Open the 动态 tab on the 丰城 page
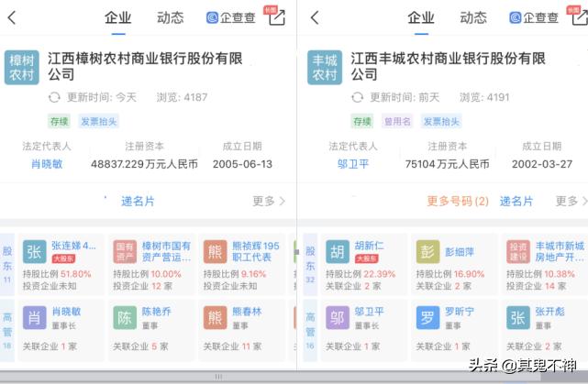This screenshot has width=588, height=384. pos(473,17)
